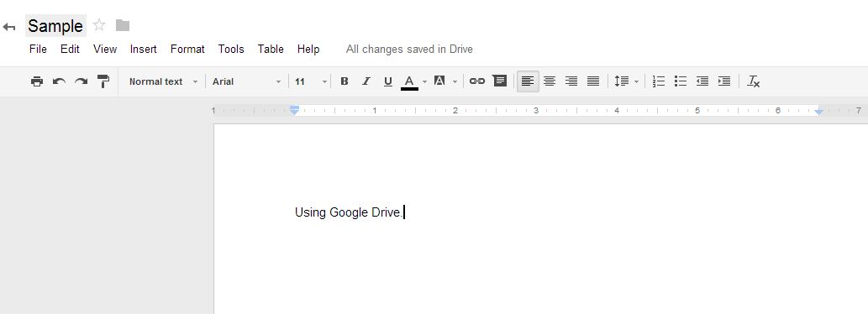Insert a bulleted list

(x=681, y=81)
